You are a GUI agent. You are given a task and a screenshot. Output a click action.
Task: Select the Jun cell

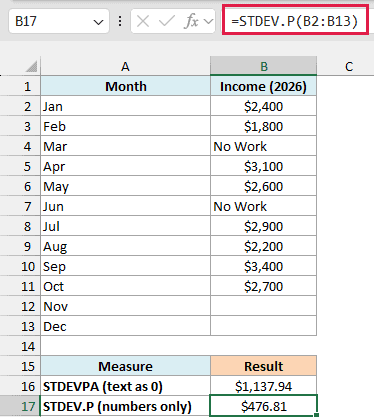125,206
